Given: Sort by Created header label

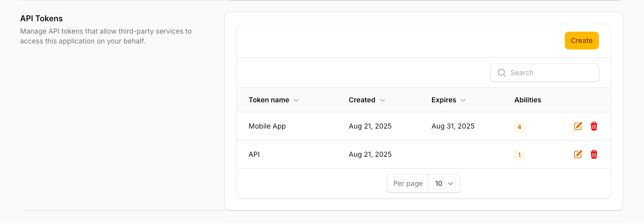Looking at the screenshot, I should point(362,100).
